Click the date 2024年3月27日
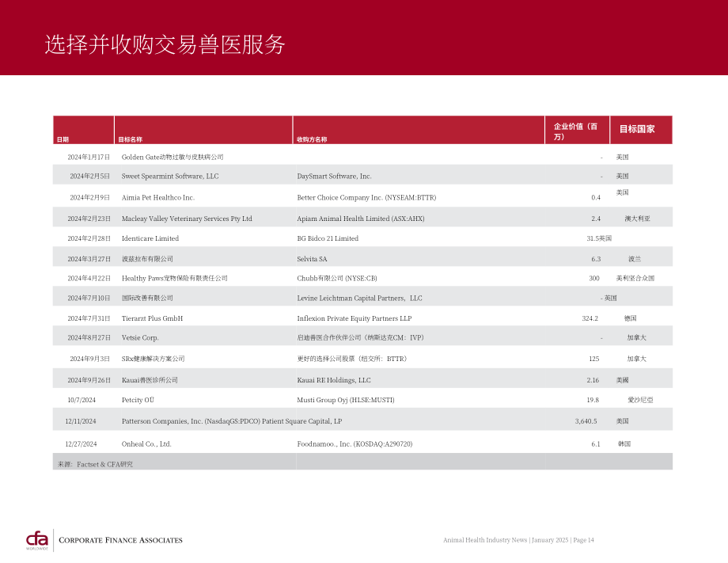 click(89, 259)
